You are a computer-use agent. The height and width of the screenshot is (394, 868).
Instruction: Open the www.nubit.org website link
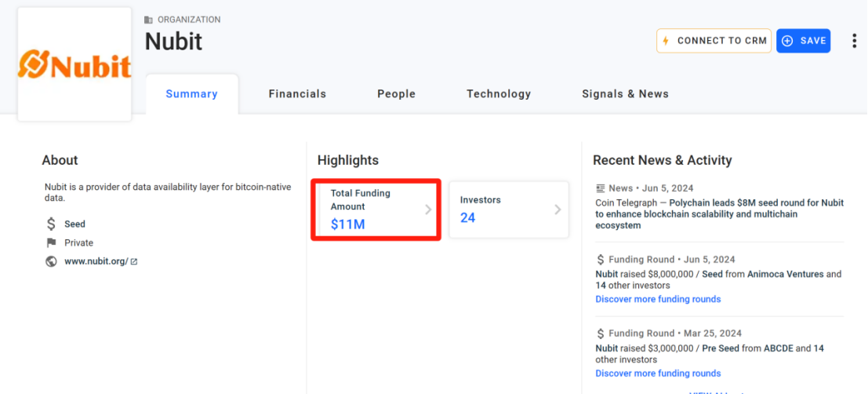(x=96, y=261)
